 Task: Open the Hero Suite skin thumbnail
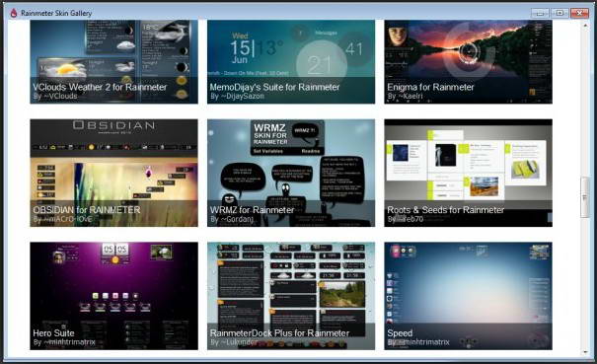pyautogui.click(x=113, y=296)
